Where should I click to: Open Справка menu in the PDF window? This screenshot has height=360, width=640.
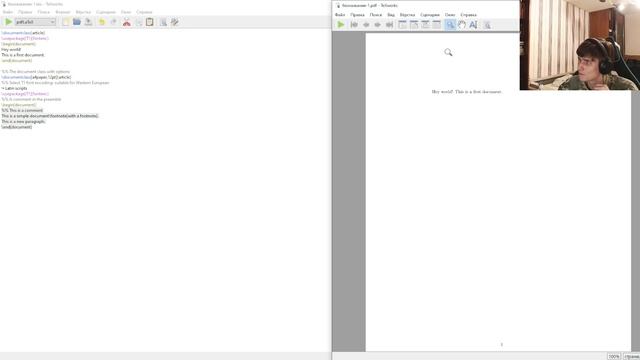tap(469, 15)
